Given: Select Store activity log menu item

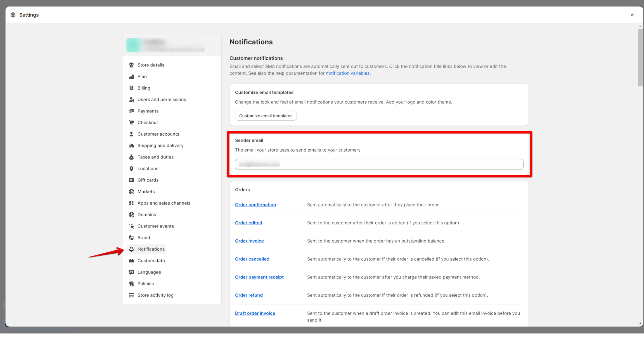Looking at the screenshot, I should [x=155, y=295].
